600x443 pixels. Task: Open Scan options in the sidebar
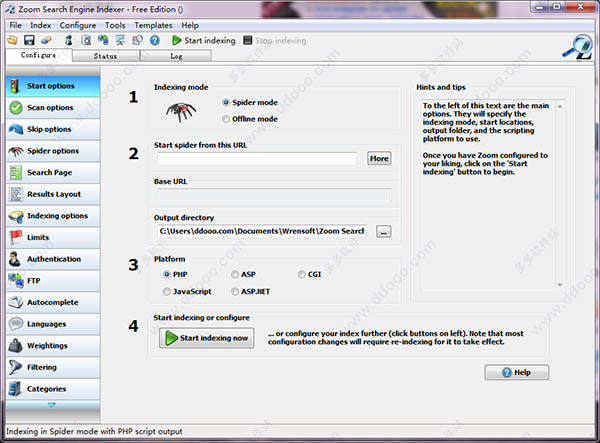(53, 107)
